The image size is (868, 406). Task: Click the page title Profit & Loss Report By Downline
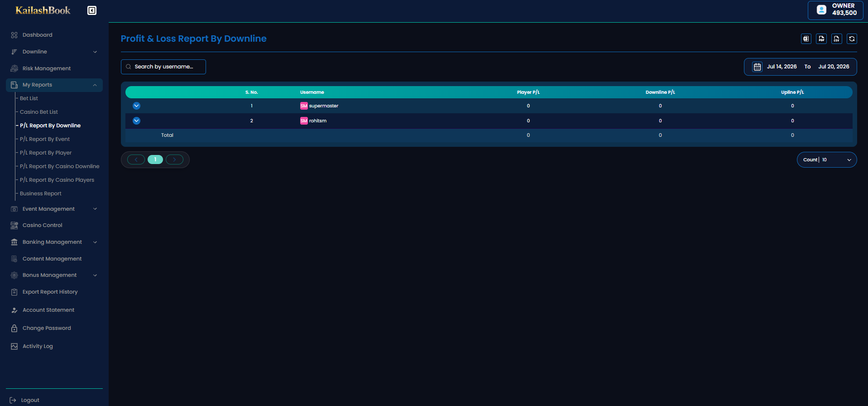coord(194,39)
